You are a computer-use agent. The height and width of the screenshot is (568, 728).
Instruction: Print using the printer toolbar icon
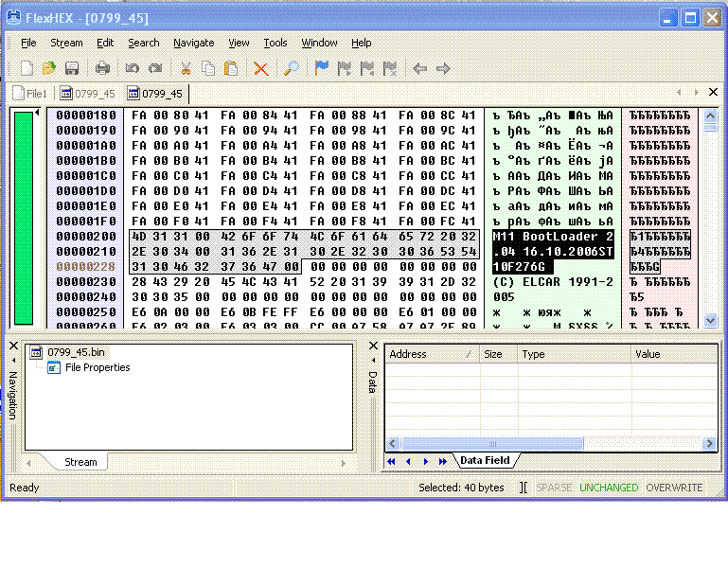pyautogui.click(x=102, y=69)
